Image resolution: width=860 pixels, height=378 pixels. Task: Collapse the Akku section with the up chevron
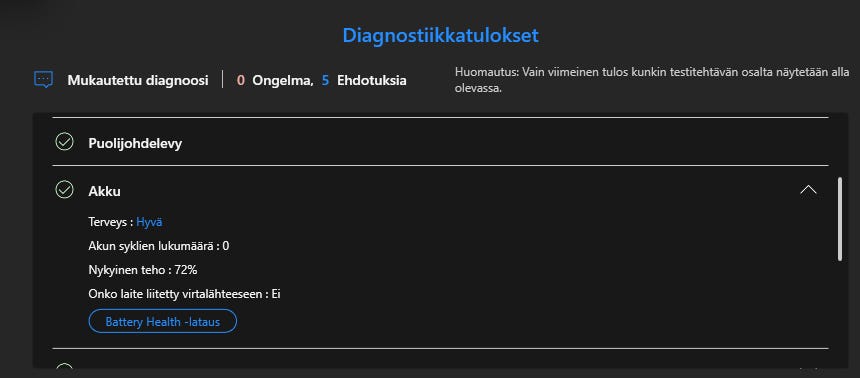808,190
